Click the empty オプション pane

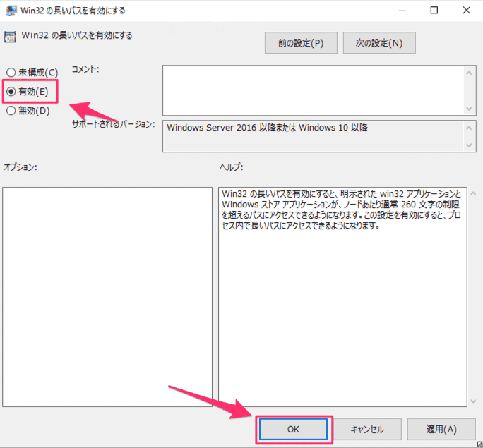tap(107, 297)
